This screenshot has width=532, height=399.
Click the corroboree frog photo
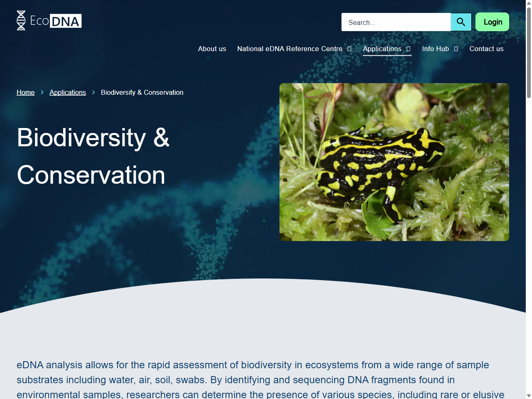[x=394, y=162]
